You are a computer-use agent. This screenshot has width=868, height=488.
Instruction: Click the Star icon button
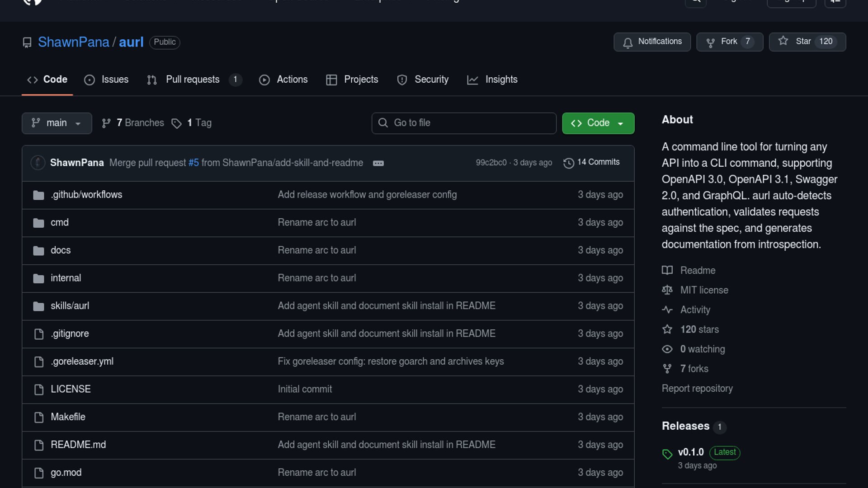(783, 42)
